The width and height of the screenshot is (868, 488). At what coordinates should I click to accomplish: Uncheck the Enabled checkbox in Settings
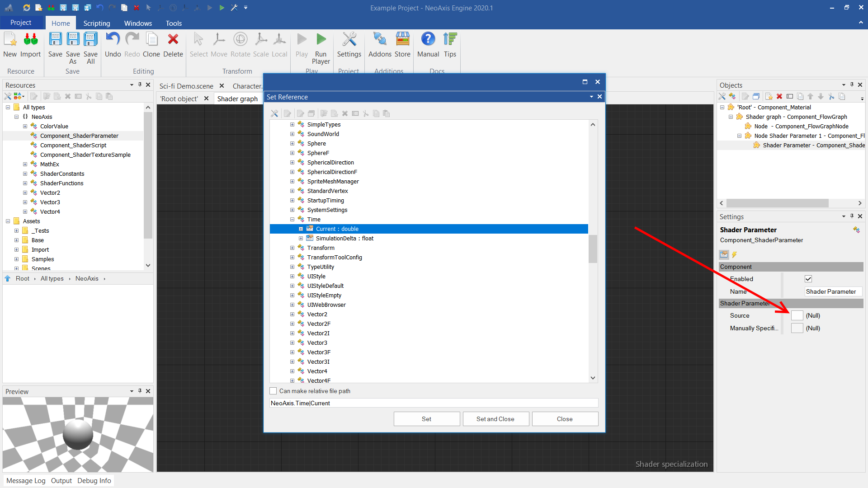coord(808,279)
